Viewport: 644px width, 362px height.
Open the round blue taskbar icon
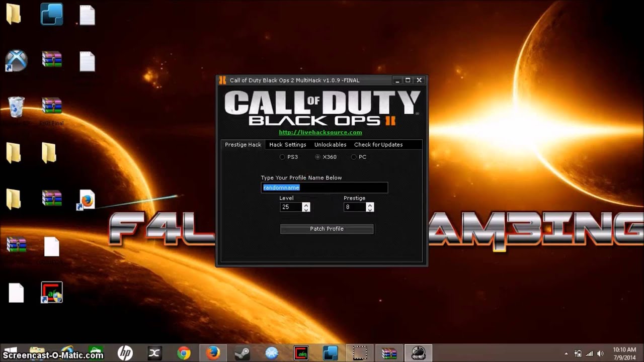pyautogui.click(x=272, y=353)
